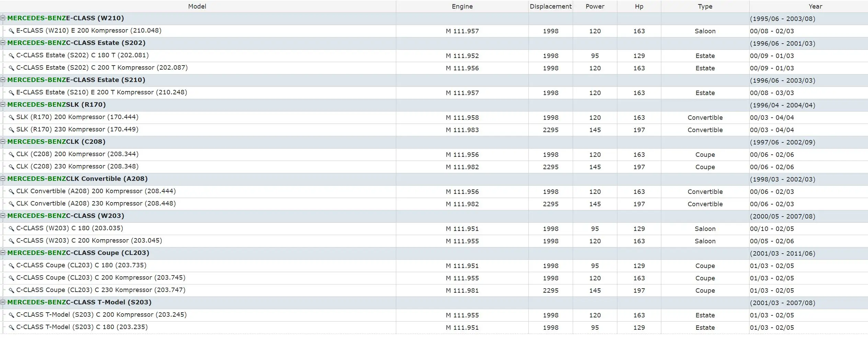Open magnifier icon for SLK 230 Kompressor (170.449)
The height and width of the screenshot is (338, 868).
(x=11, y=130)
